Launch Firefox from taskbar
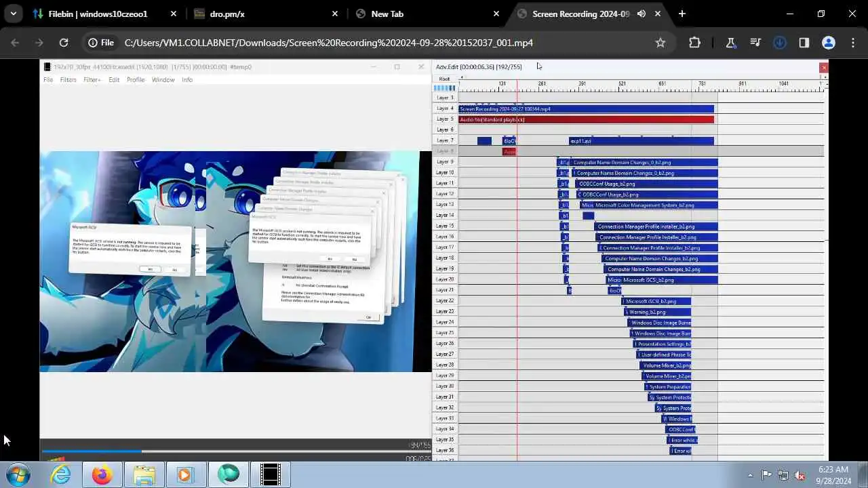The image size is (868, 488). point(102,474)
